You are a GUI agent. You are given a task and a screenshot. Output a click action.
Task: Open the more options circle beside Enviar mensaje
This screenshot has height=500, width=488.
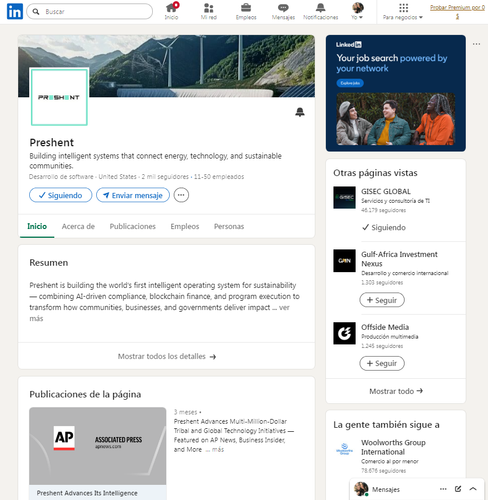181,195
